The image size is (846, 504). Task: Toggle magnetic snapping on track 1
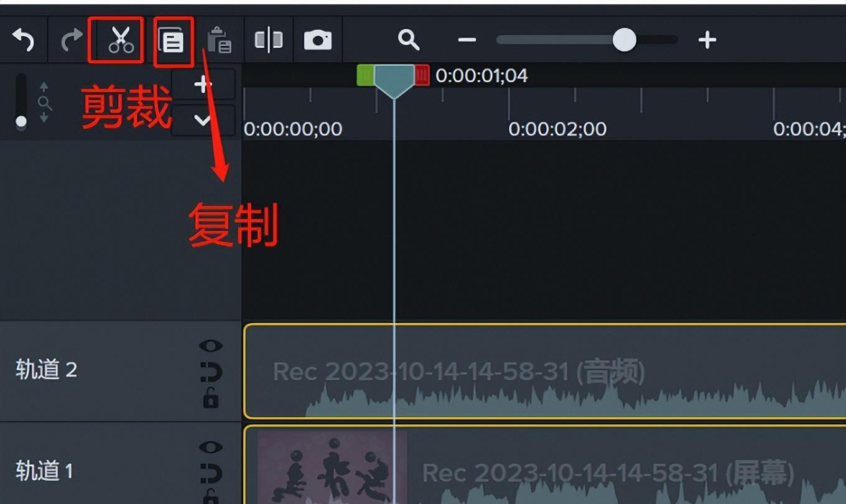tap(211, 474)
